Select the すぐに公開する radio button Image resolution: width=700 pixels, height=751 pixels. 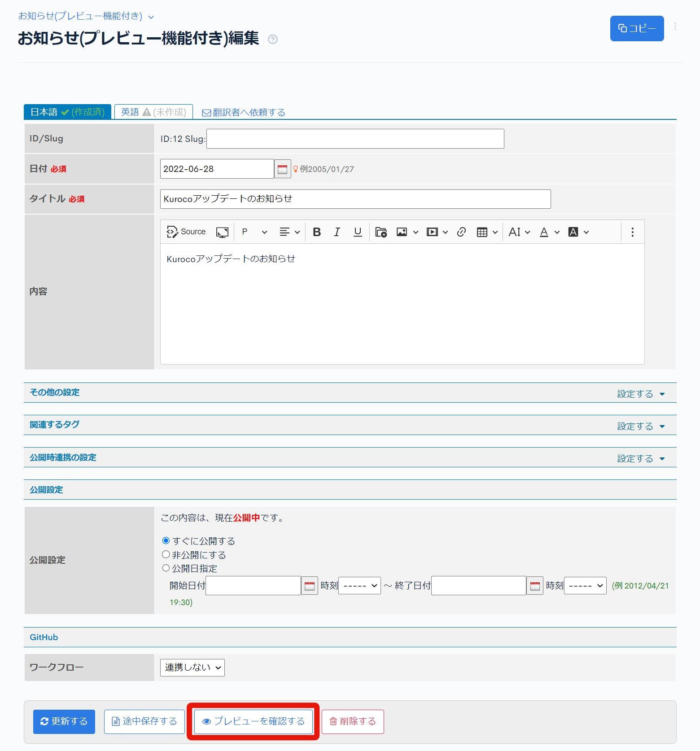(166, 540)
